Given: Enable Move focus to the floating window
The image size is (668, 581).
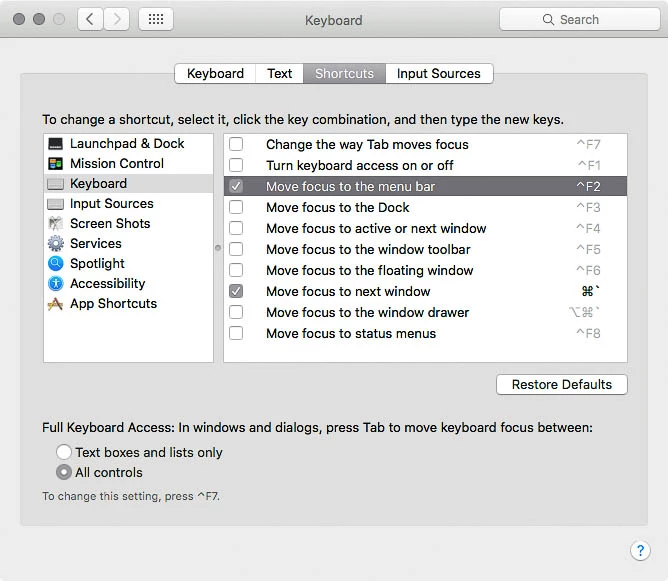Looking at the screenshot, I should [x=236, y=270].
